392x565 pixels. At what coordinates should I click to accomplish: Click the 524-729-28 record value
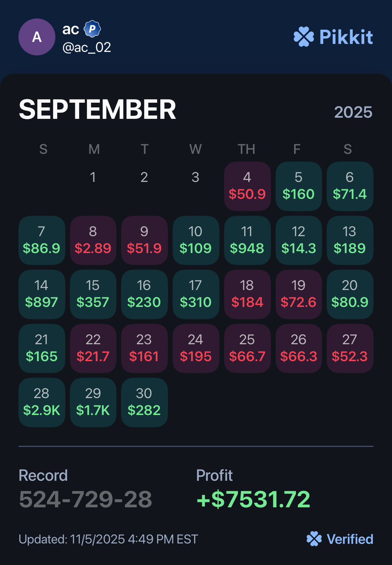tap(85, 499)
